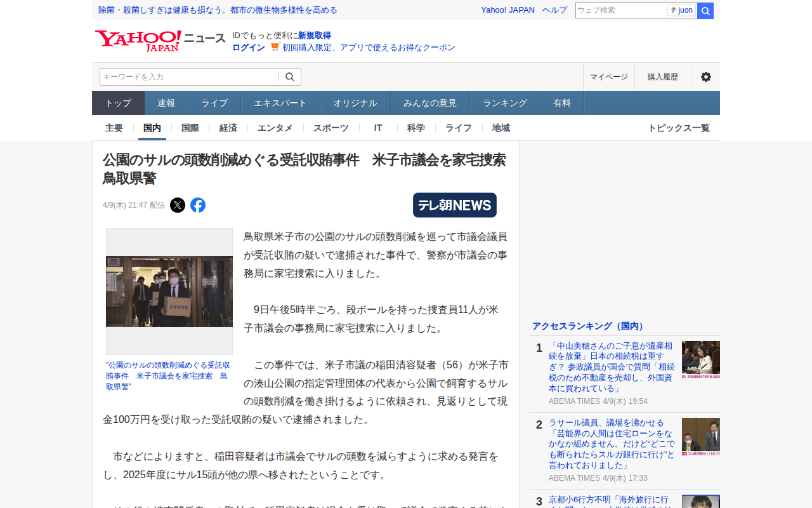
Task: Click the Yahoo! JAPAN top link
Action: pos(507,10)
